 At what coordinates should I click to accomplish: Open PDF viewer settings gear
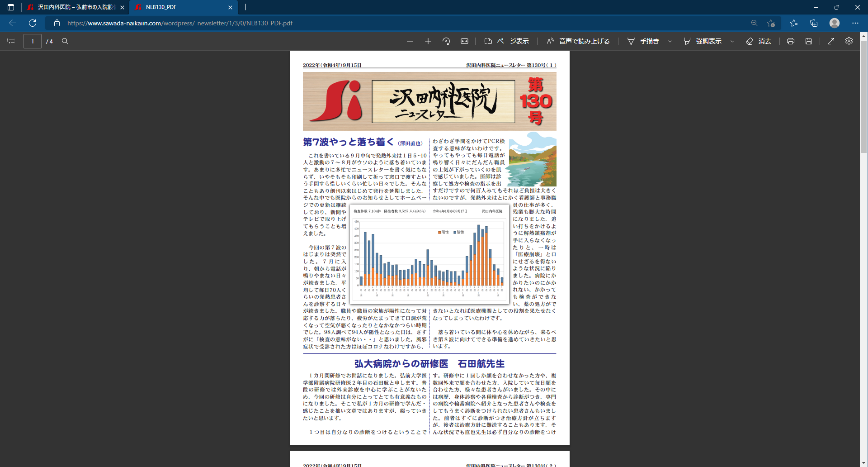[849, 41]
